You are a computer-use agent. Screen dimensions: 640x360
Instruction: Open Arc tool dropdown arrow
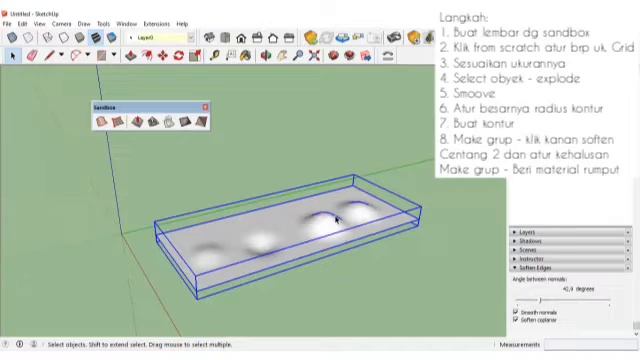click(x=88, y=54)
